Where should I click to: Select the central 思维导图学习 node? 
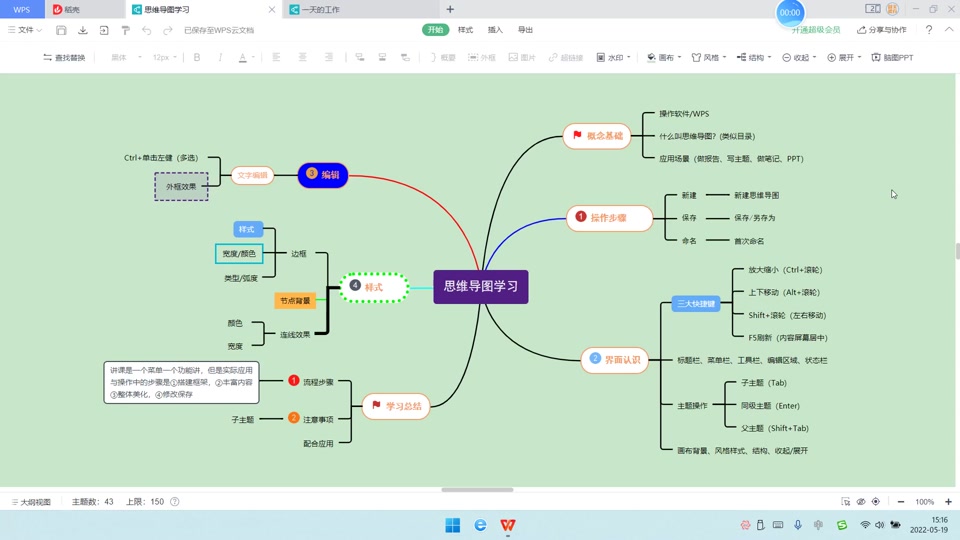coord(481,287)
